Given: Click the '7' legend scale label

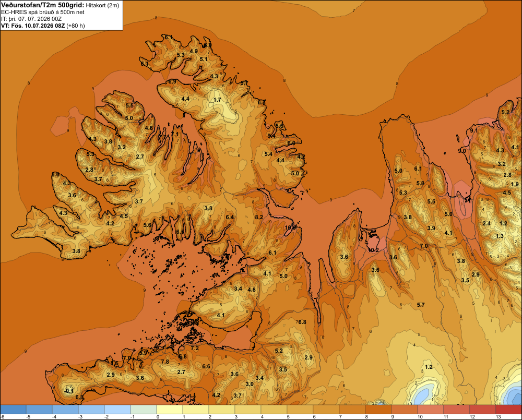Looking at the screenshot, I should point(340,417).
